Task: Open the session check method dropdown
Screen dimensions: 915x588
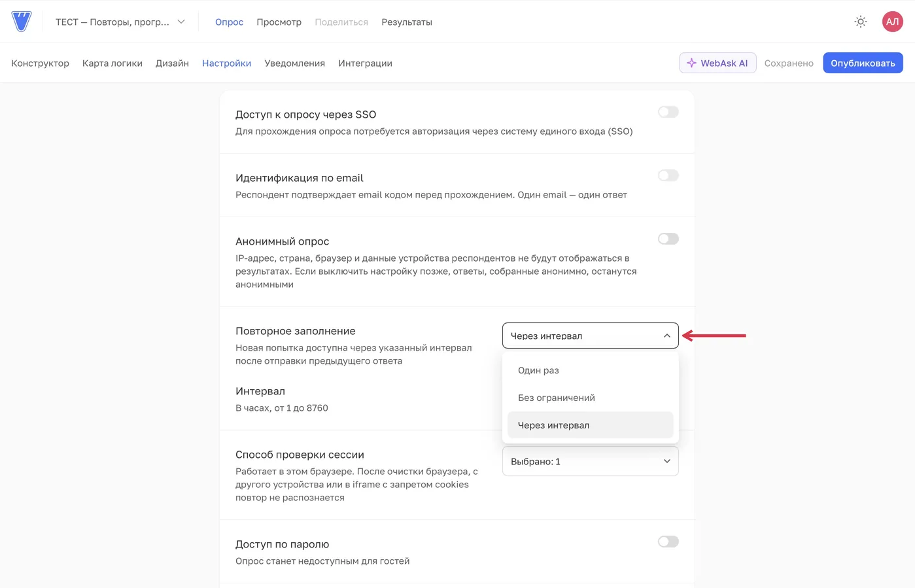Action: [591, 461]
